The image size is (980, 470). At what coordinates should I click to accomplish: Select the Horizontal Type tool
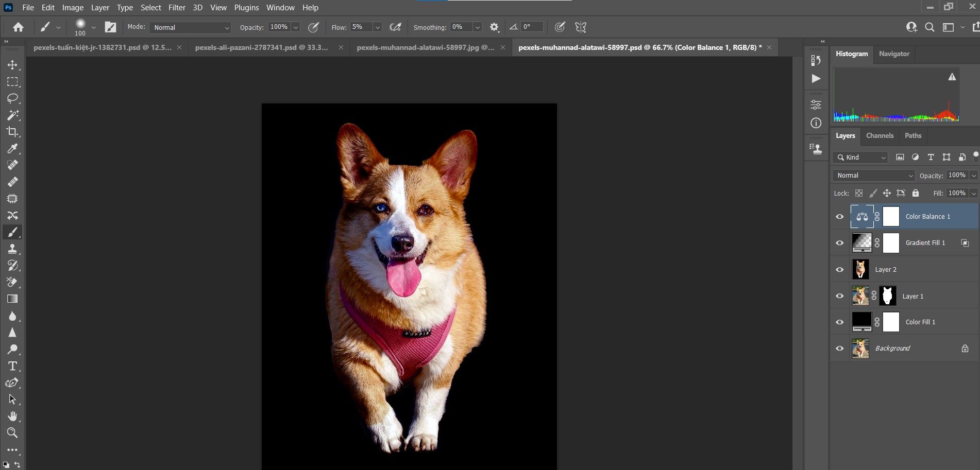pos(12,366)
